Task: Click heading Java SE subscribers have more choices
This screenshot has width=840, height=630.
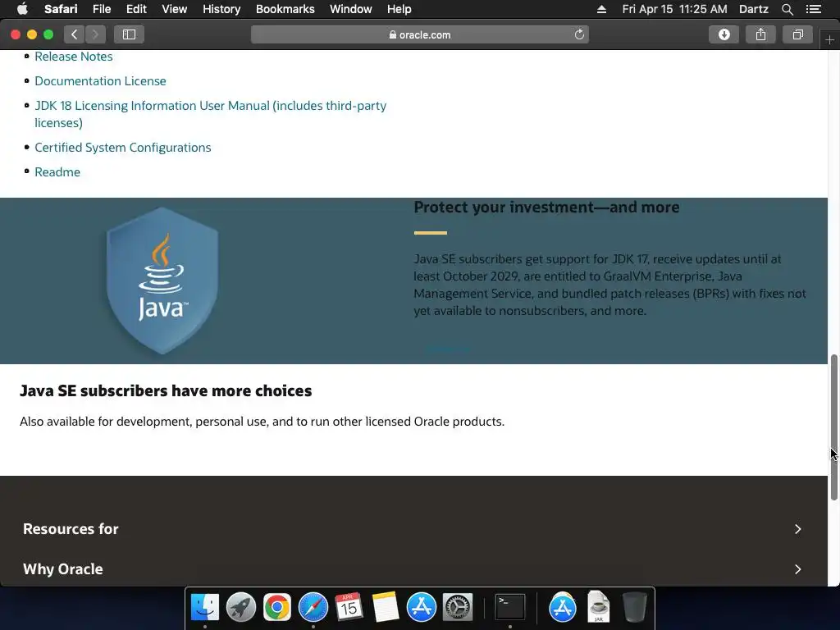Action: pos(166,390)
